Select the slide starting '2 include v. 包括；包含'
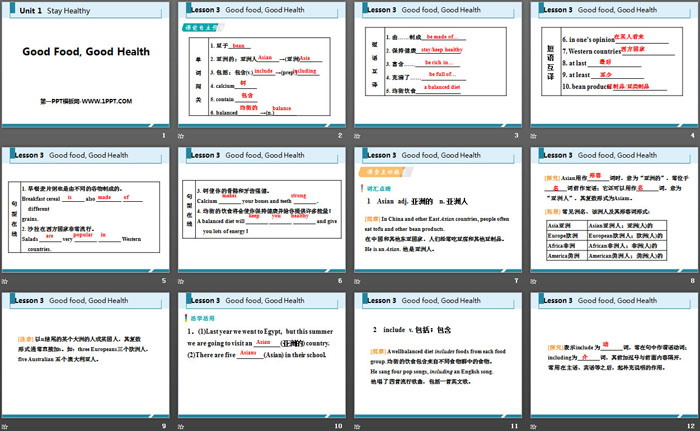 (438, 363)
